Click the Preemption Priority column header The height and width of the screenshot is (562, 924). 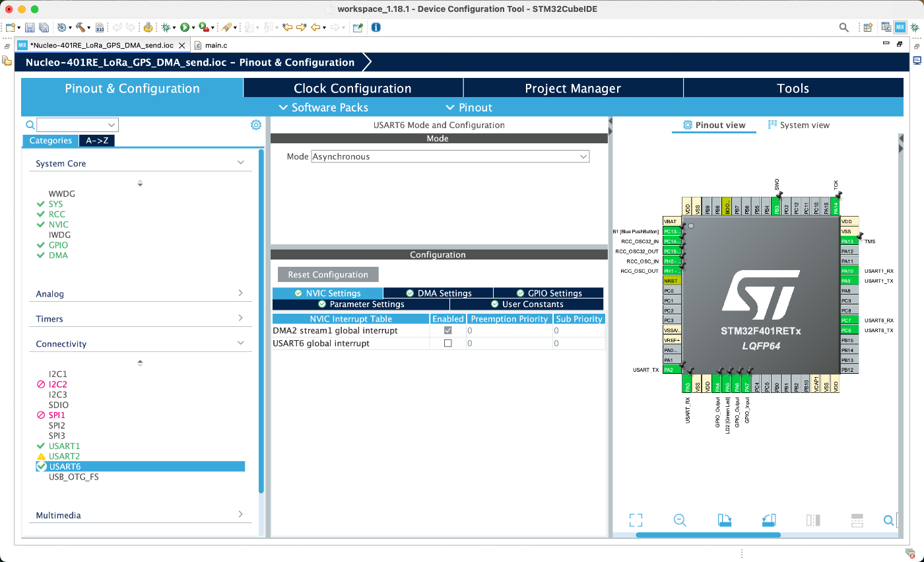click(509, 319)
